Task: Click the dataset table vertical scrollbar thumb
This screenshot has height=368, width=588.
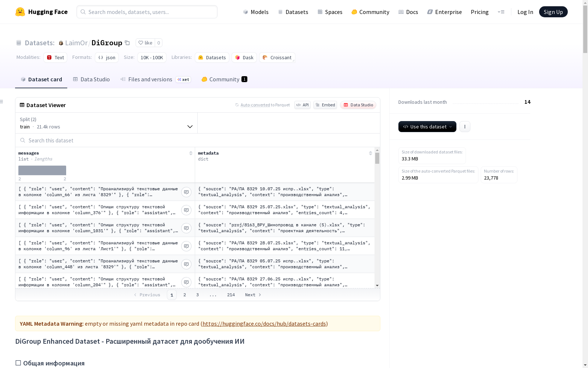Action: [x=377, y=158]
